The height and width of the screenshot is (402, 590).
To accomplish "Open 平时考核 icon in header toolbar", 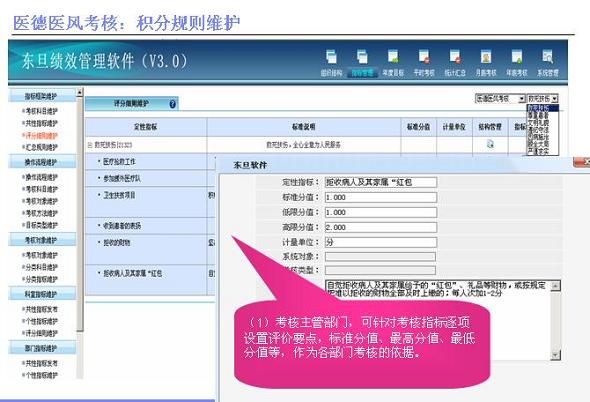I will [x=424, y=63].
